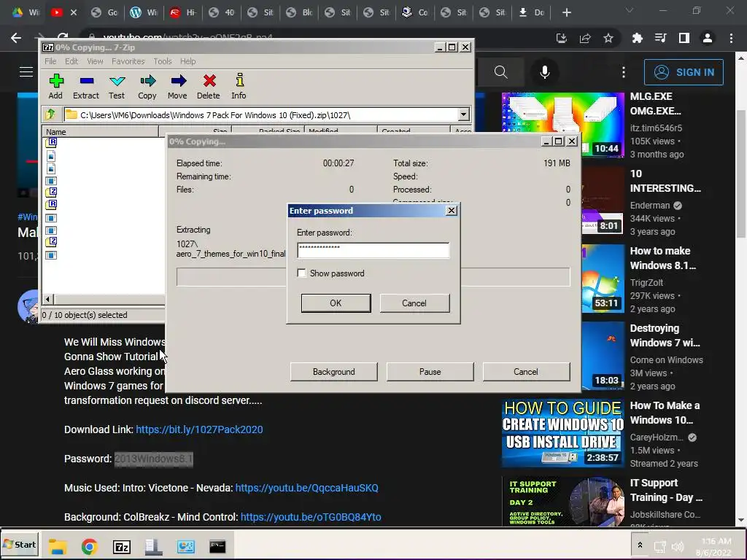Open the Vicetone Nevada youtu.be link
Viewport: 747px width, 560px height.
click(307, 488)
